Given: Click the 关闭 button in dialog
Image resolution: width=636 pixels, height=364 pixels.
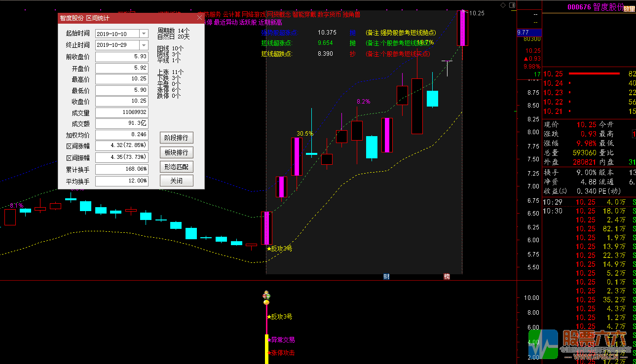Looking at the screenshot, I should 176,181.
